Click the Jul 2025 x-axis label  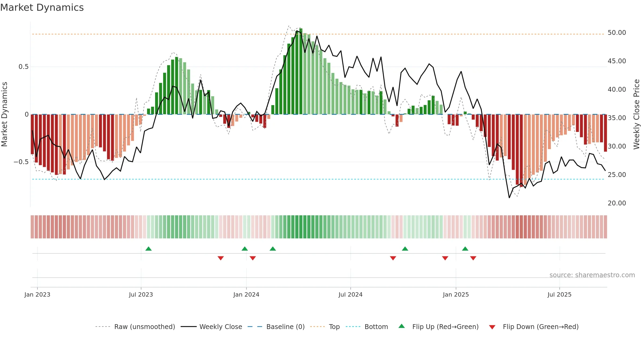click(x=559, y=294)
